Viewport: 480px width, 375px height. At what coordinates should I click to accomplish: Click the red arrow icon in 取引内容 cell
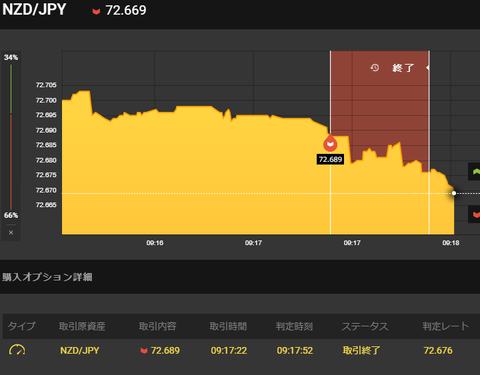pos(144,351)
